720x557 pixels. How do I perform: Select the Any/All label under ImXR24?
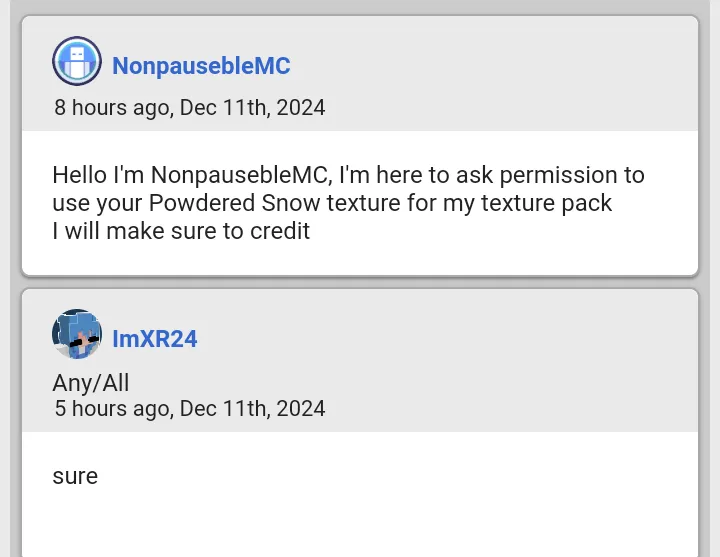(x=91, y=383)
